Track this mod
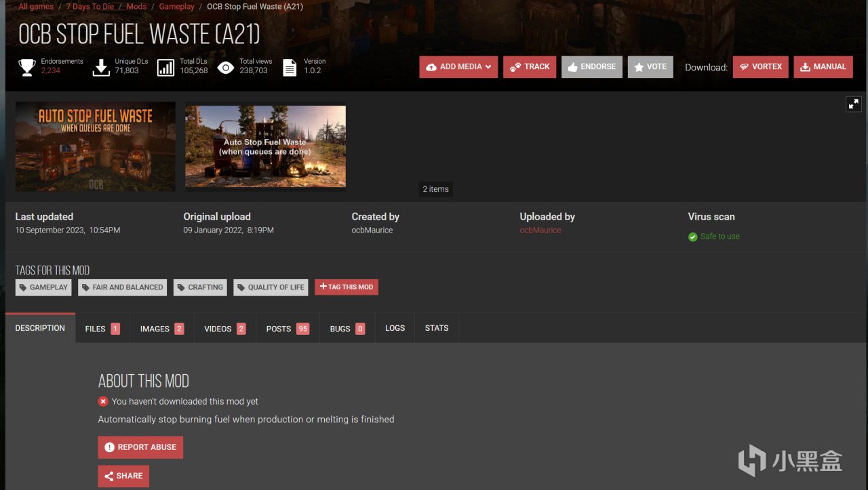 pos(530,67)
